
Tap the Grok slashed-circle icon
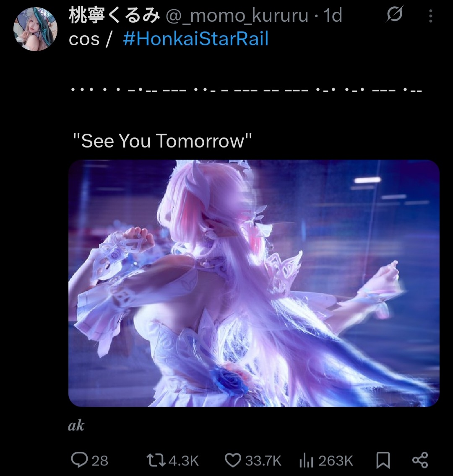[x=395, y=14]
